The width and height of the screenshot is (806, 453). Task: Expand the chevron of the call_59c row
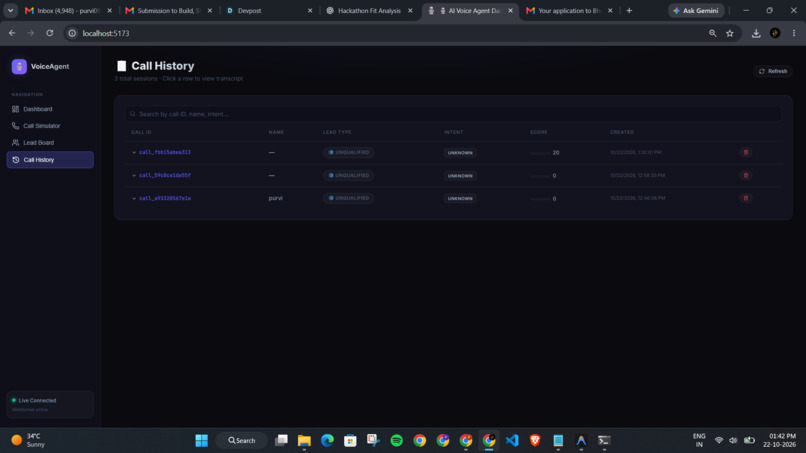(x=134, y=176)
